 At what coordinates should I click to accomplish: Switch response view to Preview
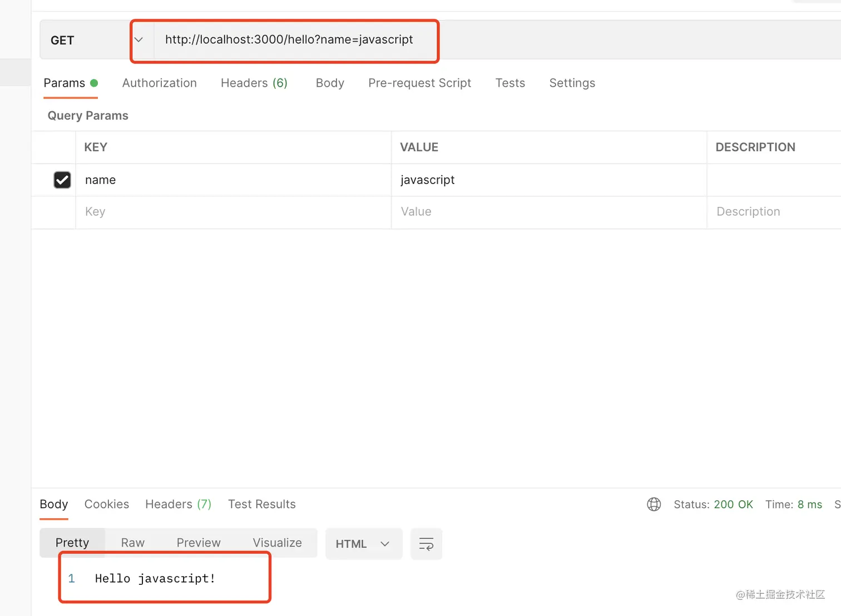pyautogui.click(x=199, y=543)
